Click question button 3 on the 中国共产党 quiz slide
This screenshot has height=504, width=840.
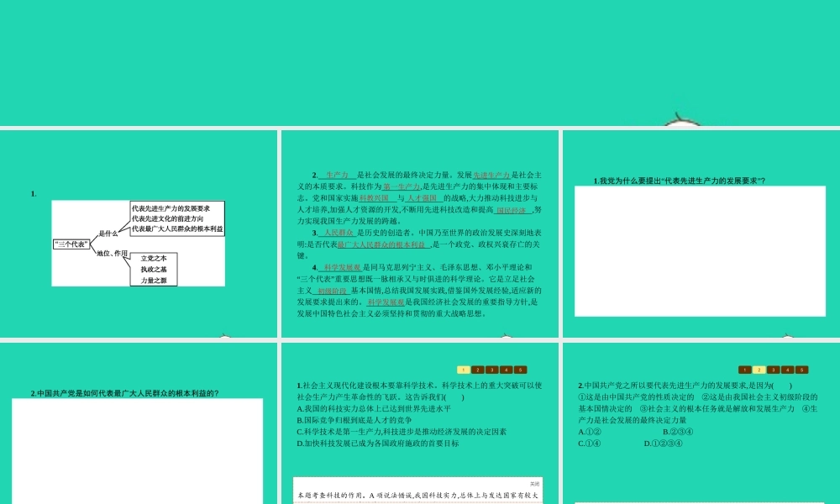[773, 370]
